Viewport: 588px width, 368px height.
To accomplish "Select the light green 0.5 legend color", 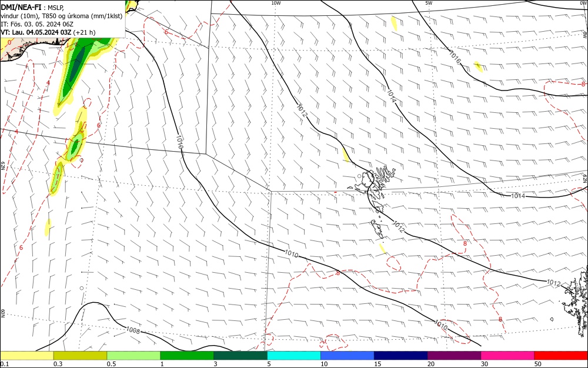I will click(133, 356).
